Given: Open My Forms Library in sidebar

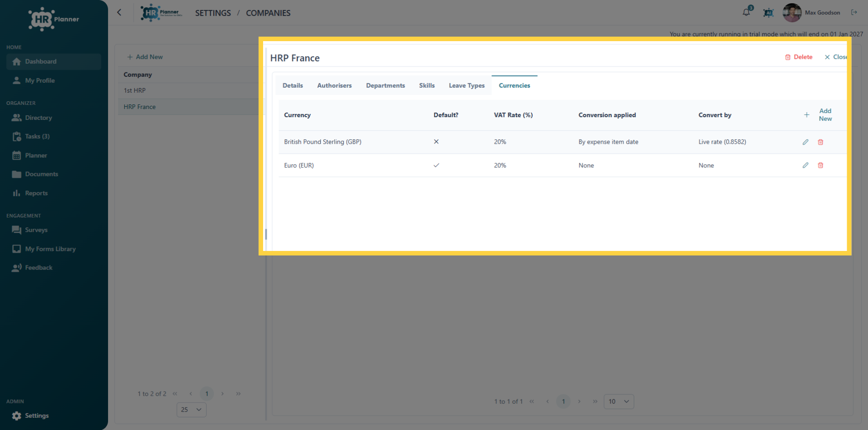Looking at the screenshot, I should (x=54, y=249).
